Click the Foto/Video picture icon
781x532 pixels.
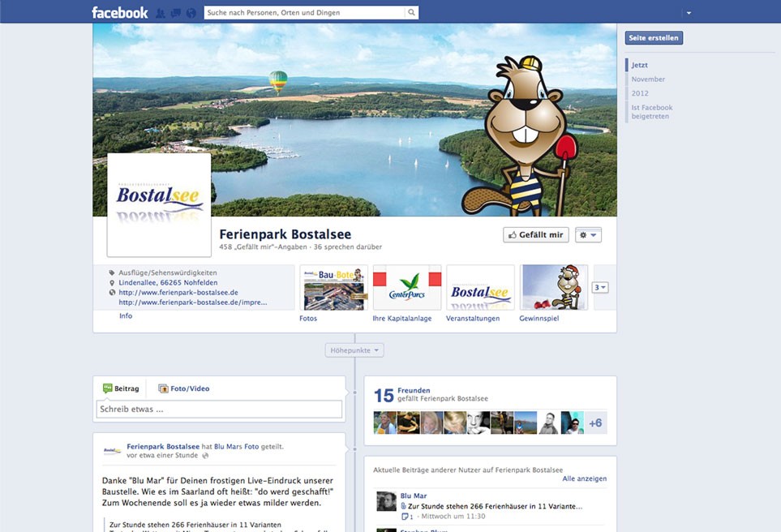(x=163, y=388)
